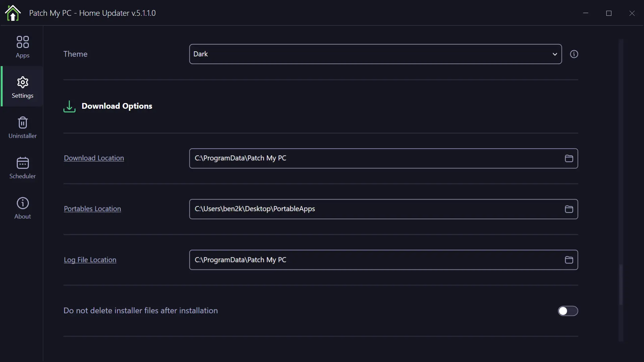Screen dimensions: 644x362
Task: Maximize the Patch My PC window
Action: tap(609, 13)
